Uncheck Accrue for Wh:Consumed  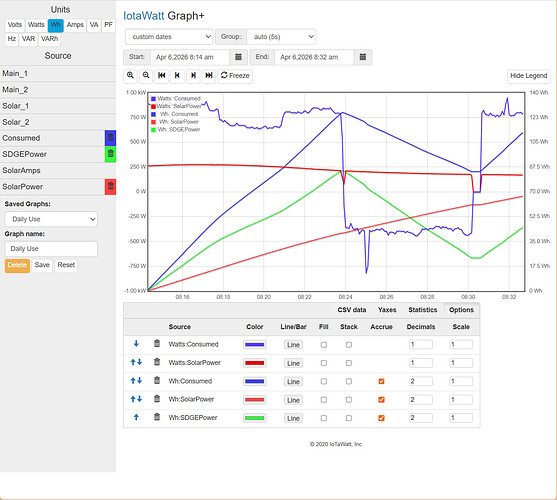381,381
